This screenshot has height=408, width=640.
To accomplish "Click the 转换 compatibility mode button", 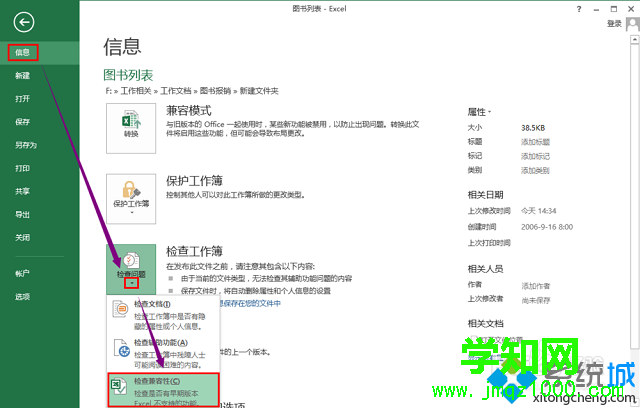I will (131, 128).
